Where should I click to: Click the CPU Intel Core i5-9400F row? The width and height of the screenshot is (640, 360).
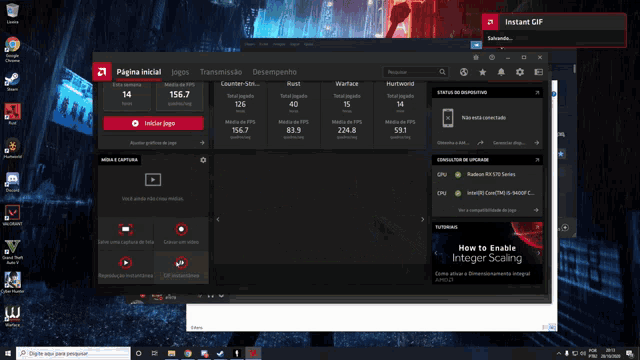coord(487,193)
